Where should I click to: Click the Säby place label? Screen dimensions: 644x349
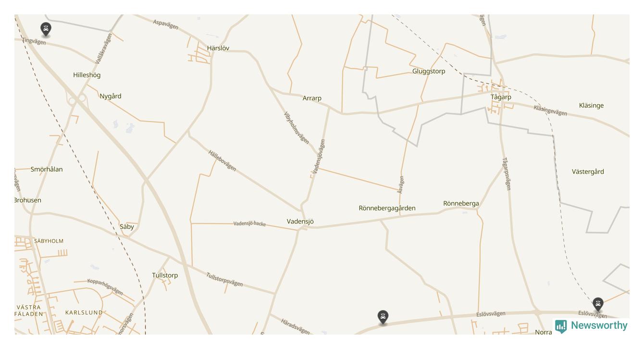tap(127, 227)
